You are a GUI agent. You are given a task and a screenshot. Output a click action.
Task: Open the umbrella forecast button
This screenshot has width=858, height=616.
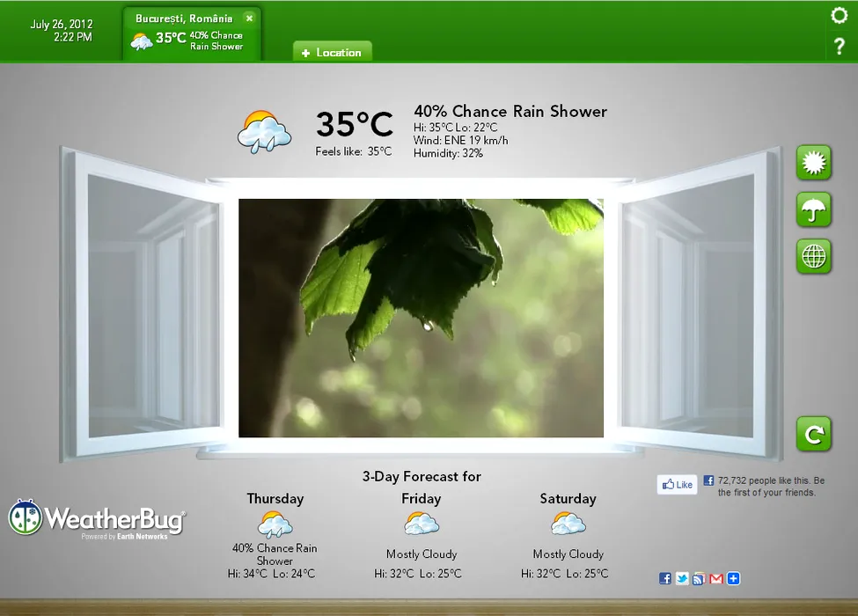[813, 210]
